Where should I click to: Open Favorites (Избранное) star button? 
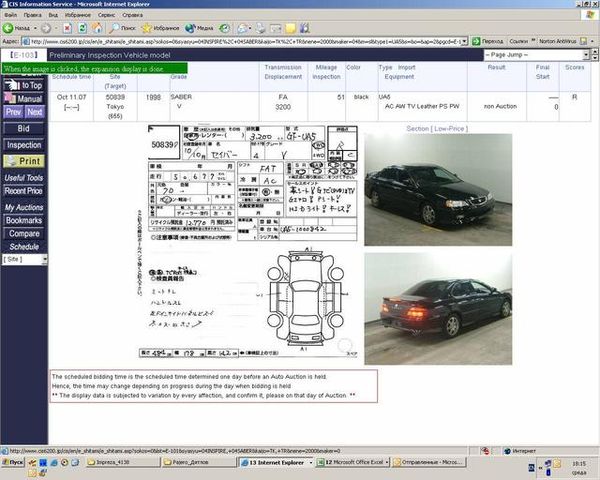160,28
